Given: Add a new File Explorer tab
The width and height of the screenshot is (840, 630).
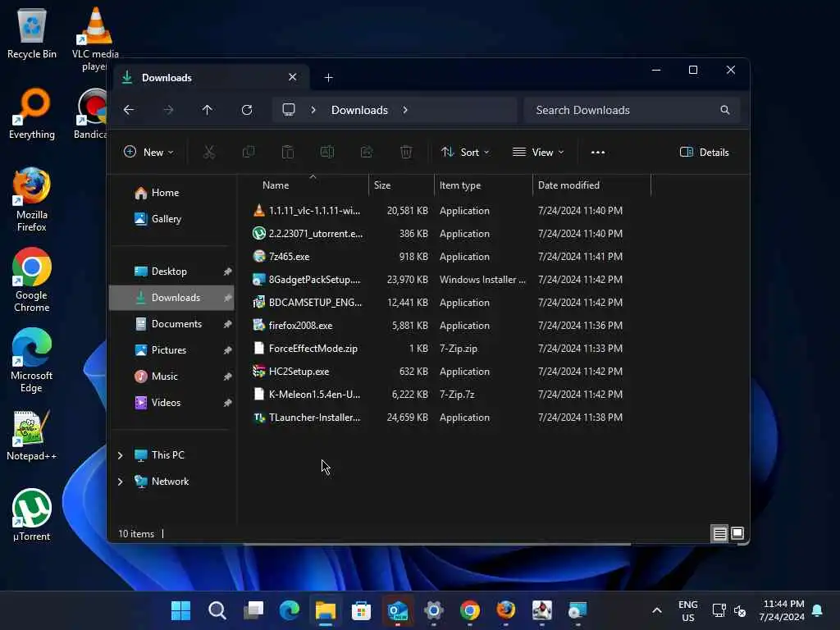Looking at the screenshot, I should (x=328, y=78).
